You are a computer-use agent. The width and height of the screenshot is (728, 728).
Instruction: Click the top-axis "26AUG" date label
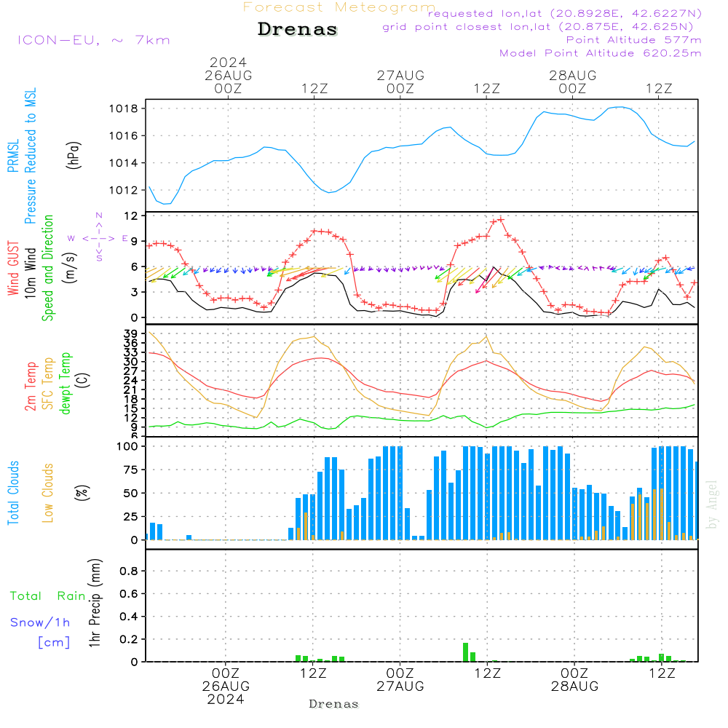point(228,75)
